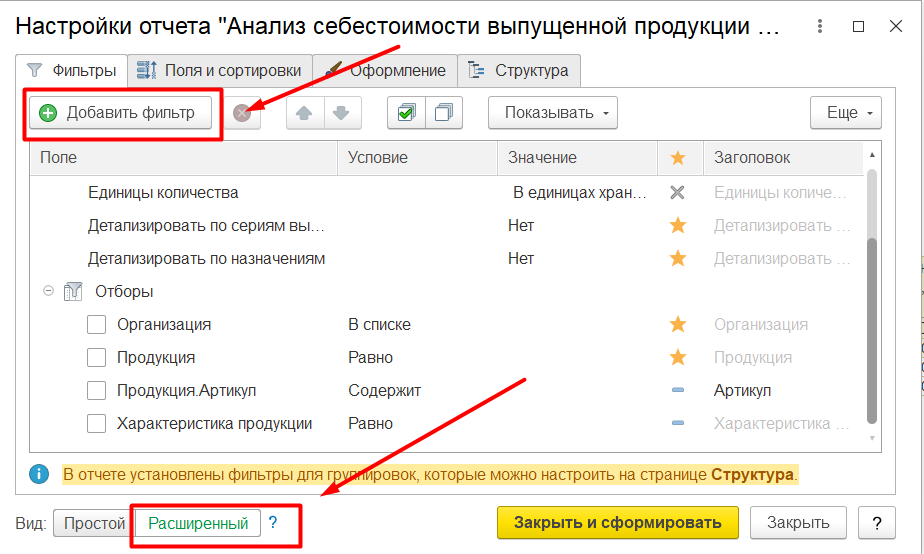Switch view to Простой
Viewport: 924px width, 554px height.
coord(94,523)
